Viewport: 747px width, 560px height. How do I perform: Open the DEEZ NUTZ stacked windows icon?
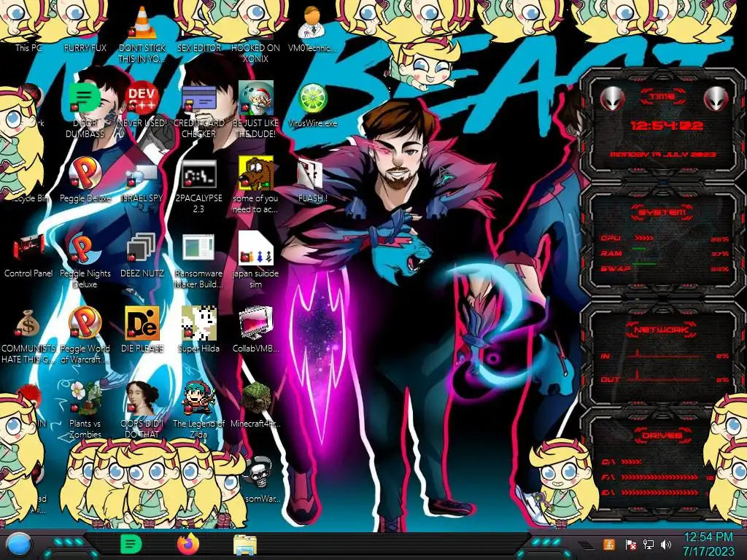click(142, 256)
